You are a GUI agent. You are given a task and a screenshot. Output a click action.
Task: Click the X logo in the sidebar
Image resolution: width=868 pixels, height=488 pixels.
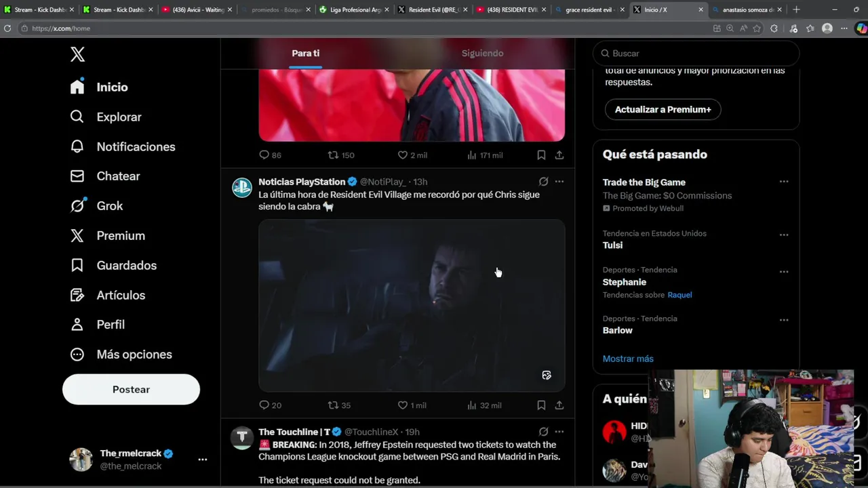point(78,54)
